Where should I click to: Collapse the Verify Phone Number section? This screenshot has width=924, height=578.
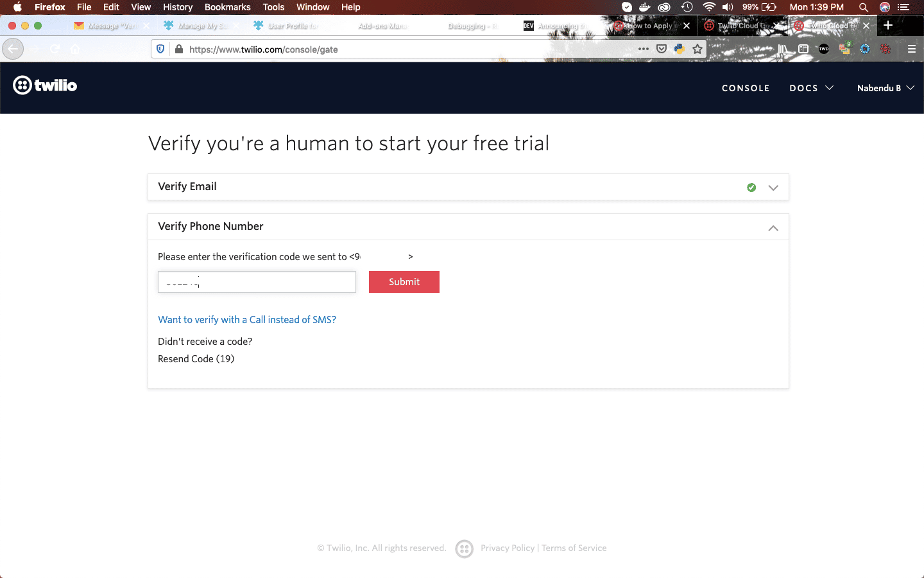click(x=773, y=228)
